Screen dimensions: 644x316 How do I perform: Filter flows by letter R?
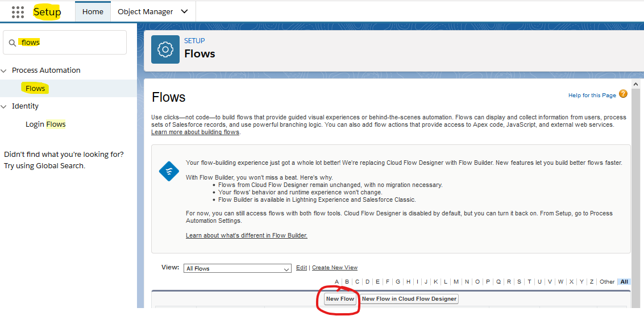tap(509, 282)
